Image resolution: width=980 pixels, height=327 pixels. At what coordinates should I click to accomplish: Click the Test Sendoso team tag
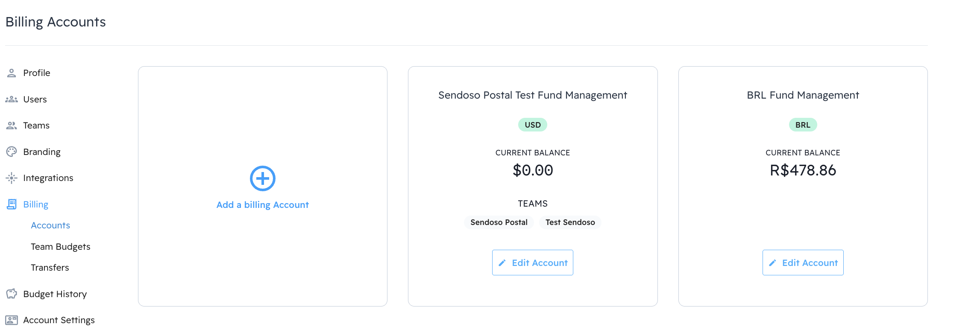570,222
